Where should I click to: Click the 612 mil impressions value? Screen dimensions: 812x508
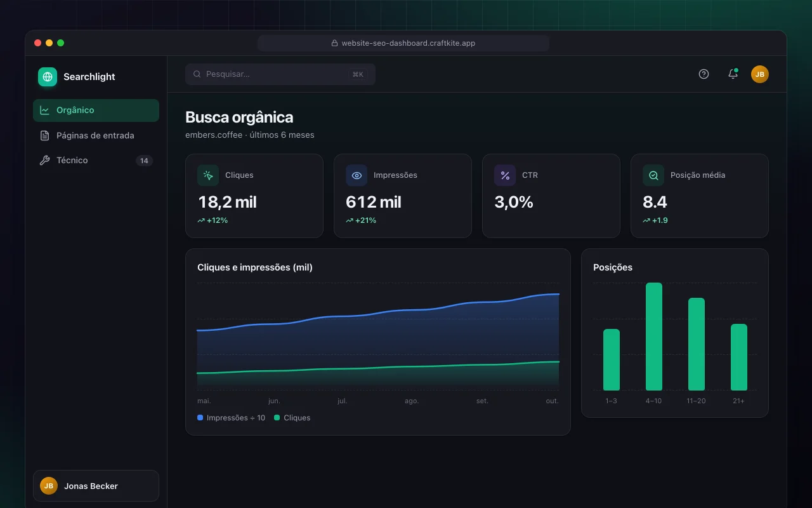point(374,202)
